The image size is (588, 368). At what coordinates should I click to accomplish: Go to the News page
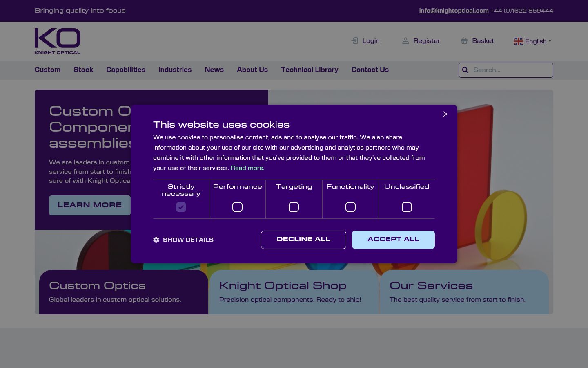click(x=214, y=70)
